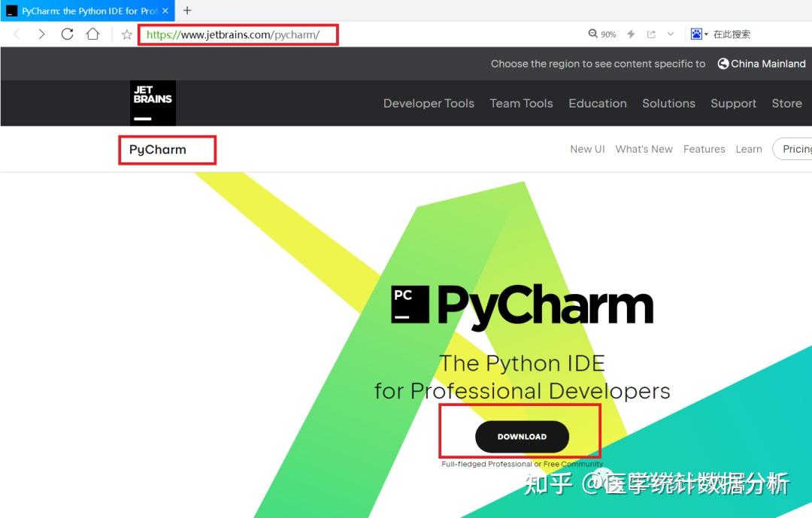Click the zoom magnifier icon
The image size is (812, 518).
pos(594,33)
